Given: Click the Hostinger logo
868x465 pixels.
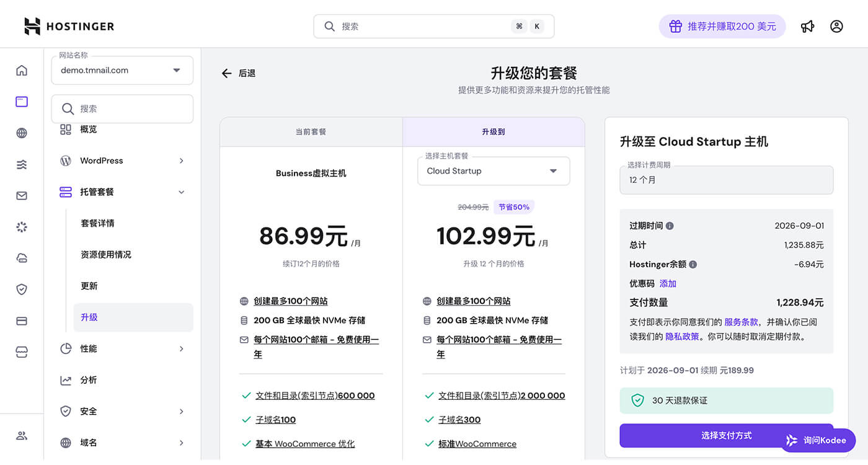Looking at the screenshot, I should 69,26.
